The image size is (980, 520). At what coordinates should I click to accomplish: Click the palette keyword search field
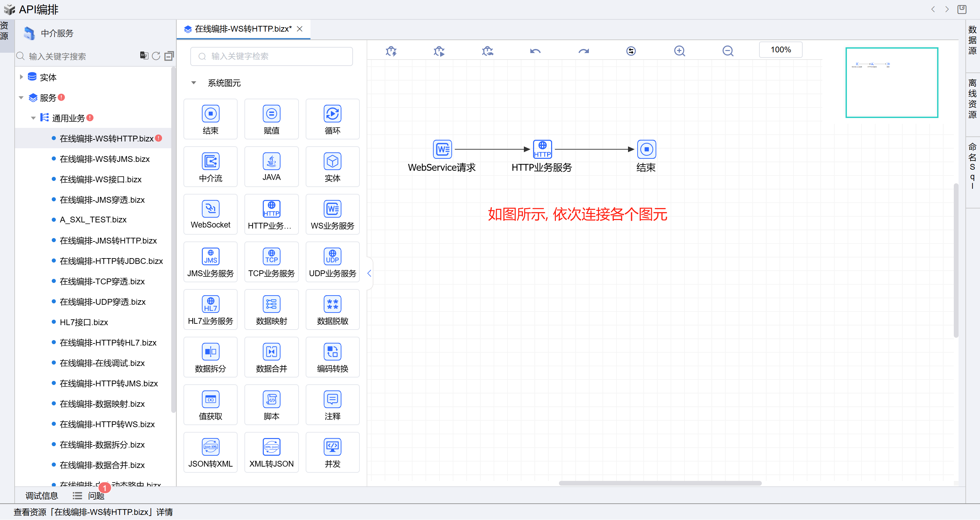click(x=271, y=56)
